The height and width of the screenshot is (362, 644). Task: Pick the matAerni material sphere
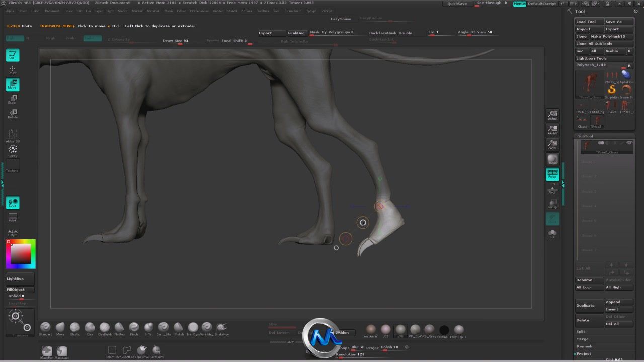(x=371, y=331)
